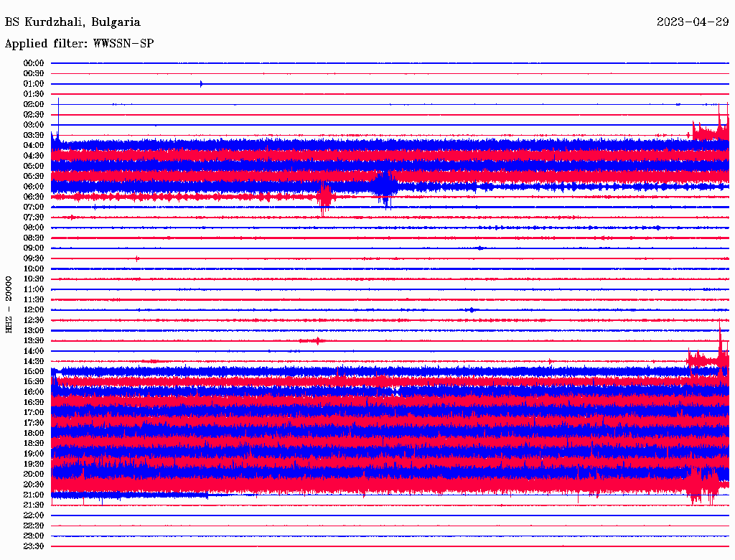Select the 01:00 time label
The width and height of the screenshot is (735, 560).
tap(34, 84)
